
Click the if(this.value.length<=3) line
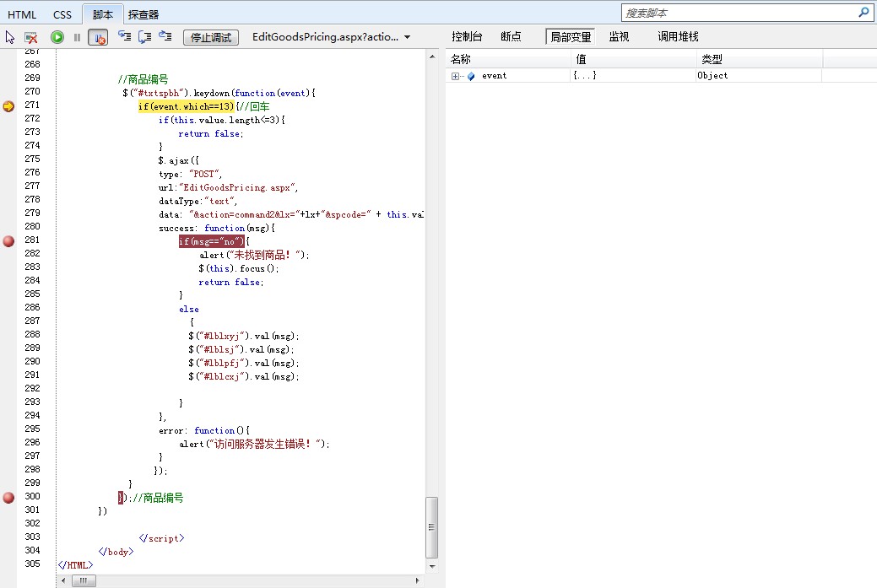[222, 120]
